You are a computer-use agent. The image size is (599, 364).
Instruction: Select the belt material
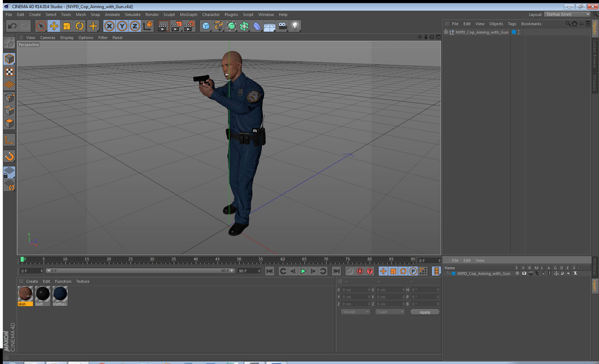43,296
